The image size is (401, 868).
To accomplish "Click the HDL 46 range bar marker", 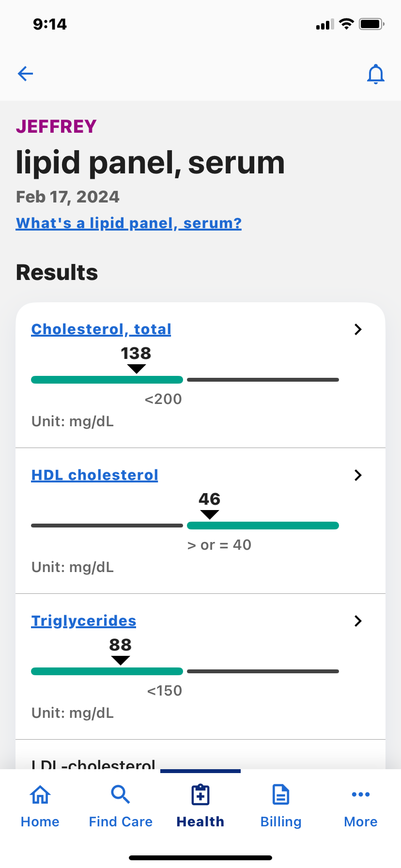I will coord(210,515).
